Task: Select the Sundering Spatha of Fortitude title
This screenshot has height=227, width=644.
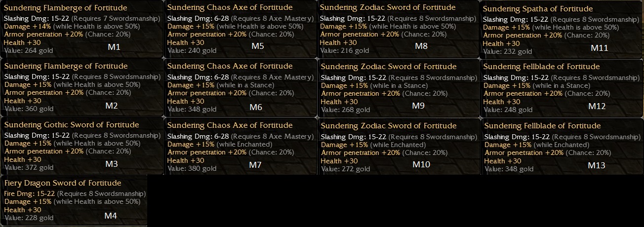Action: coord(538,9)
